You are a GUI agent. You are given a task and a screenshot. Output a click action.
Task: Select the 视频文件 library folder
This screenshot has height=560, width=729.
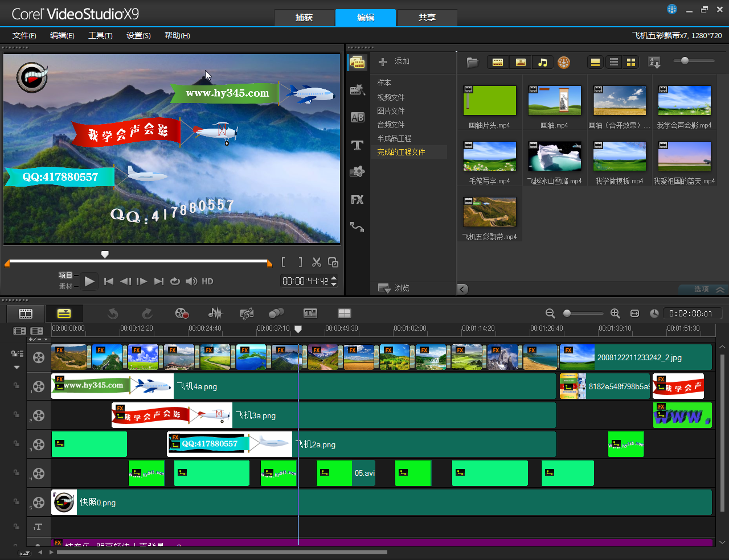point(391,97)
